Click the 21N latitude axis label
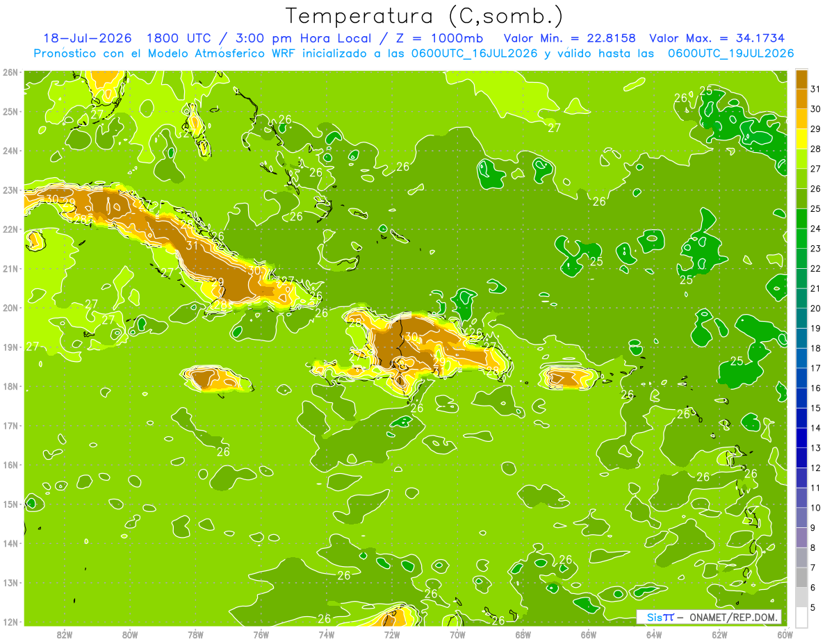 10,268
